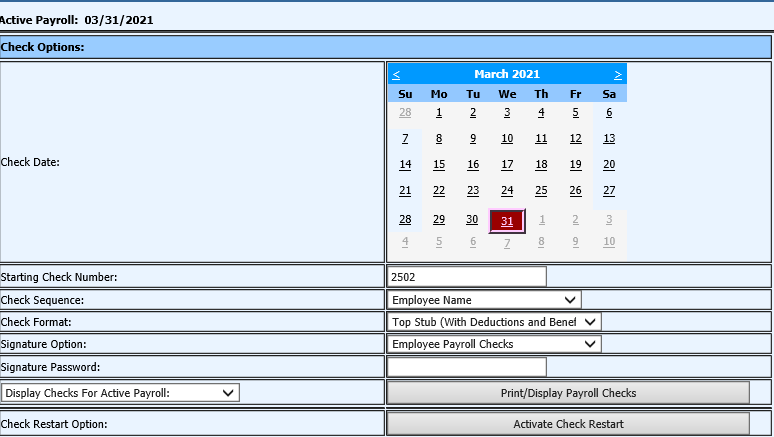Focus the Signature Password field
The width and height of the screenshot is (774, 437).
466,367
